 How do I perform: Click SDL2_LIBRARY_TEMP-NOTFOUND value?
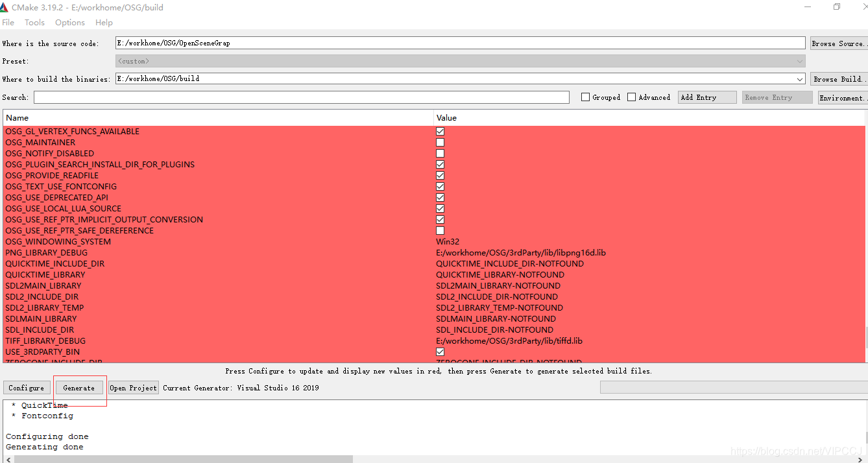[x=500, y=308]
